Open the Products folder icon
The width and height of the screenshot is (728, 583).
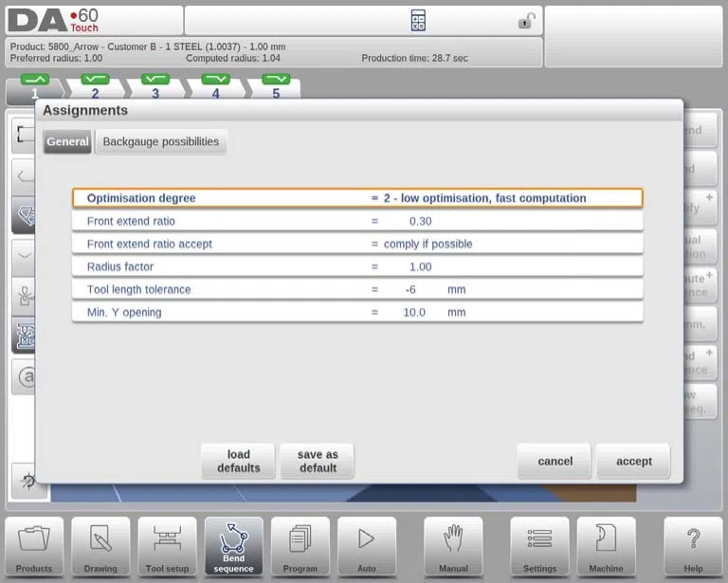click(x=34, y=547)
